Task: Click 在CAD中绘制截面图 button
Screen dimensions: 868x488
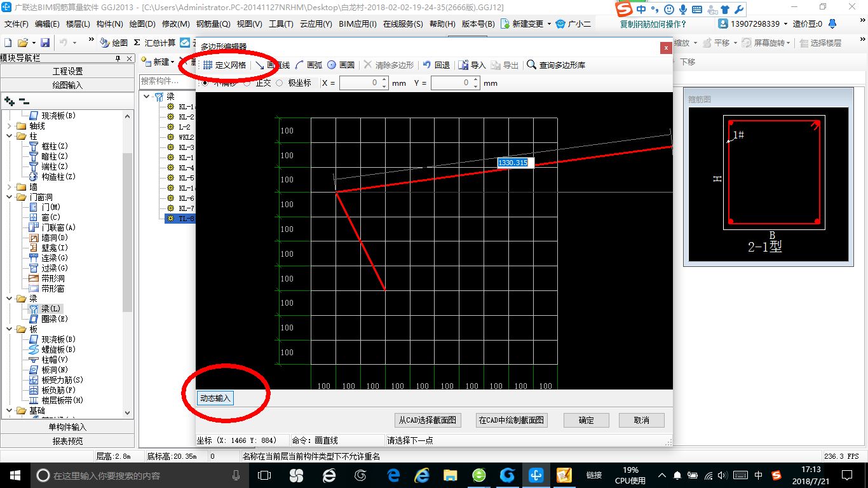Action: tap(512, 420)
